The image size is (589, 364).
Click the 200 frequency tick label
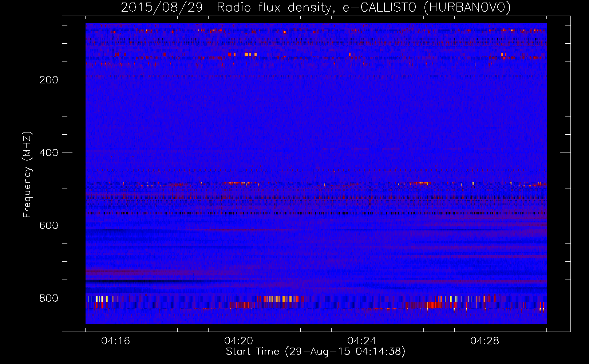pyautogui.click(x=48, y=80)
